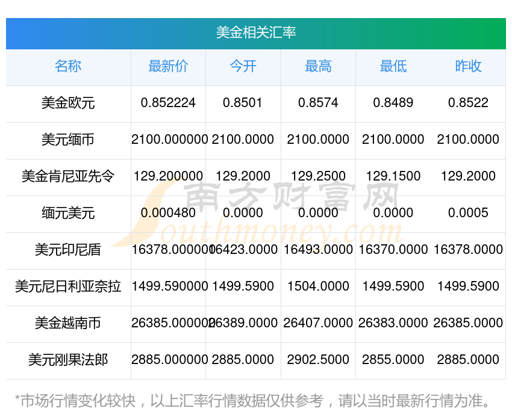Click the 2855.0000 low value
The image size is (512, 420).
(393, 360)
